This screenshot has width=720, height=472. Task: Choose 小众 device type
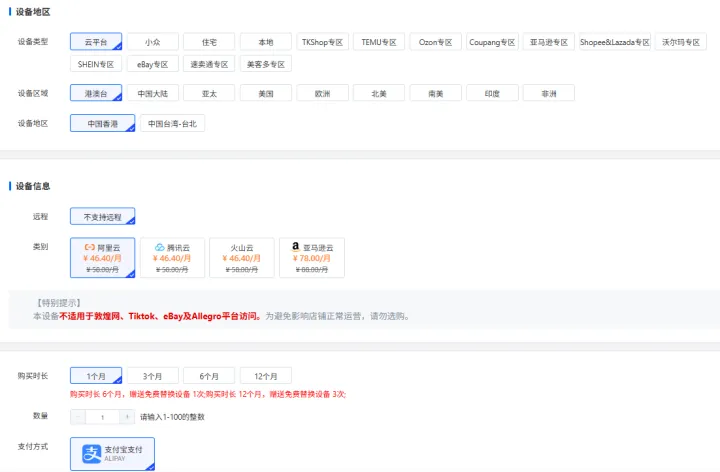[x=152, y=42]
